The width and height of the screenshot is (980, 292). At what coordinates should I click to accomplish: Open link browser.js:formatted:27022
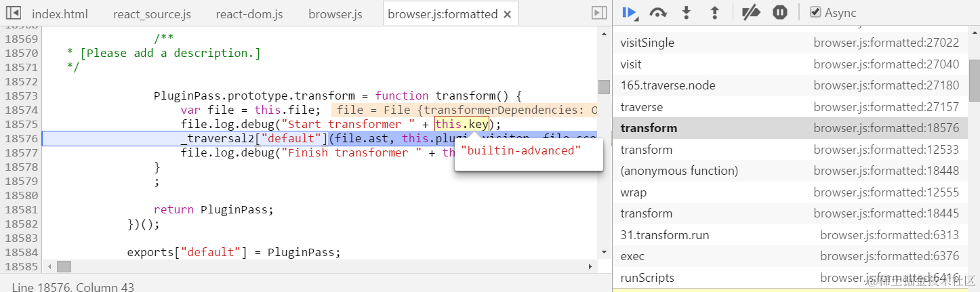coord(886,43)
